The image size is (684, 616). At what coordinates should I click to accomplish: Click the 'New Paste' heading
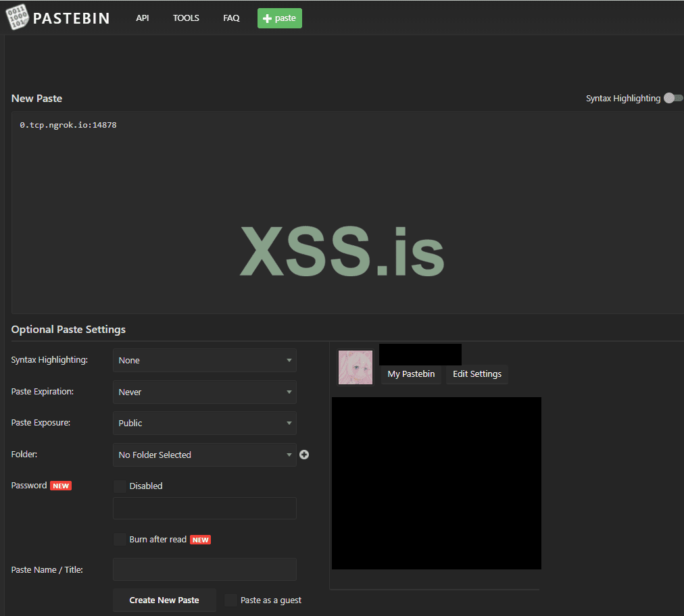[36, 99]
